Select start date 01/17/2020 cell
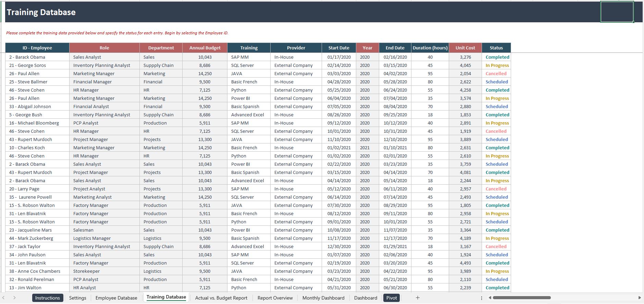 click(339, 57)
